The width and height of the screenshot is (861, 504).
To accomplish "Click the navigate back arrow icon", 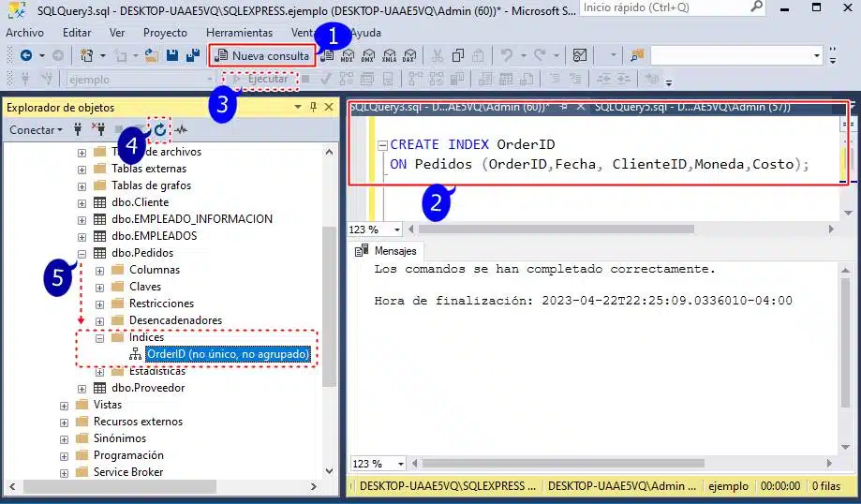I will point(26,55).
